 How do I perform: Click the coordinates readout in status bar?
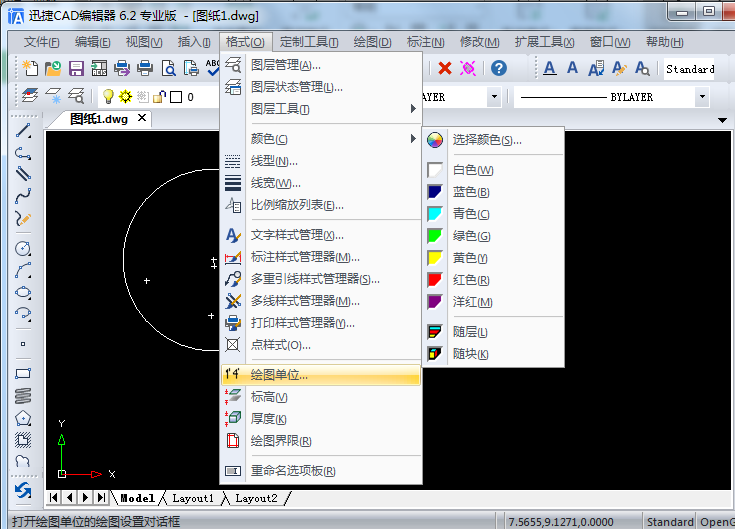point(561,522)
